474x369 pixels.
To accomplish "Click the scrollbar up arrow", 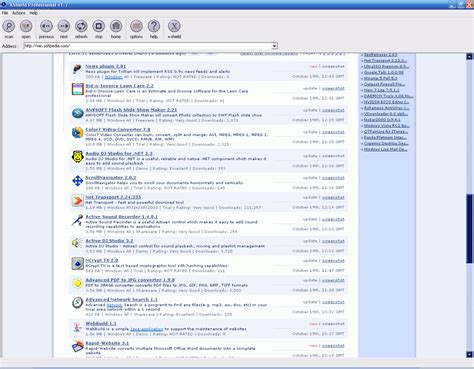I will tap(469, 57).
